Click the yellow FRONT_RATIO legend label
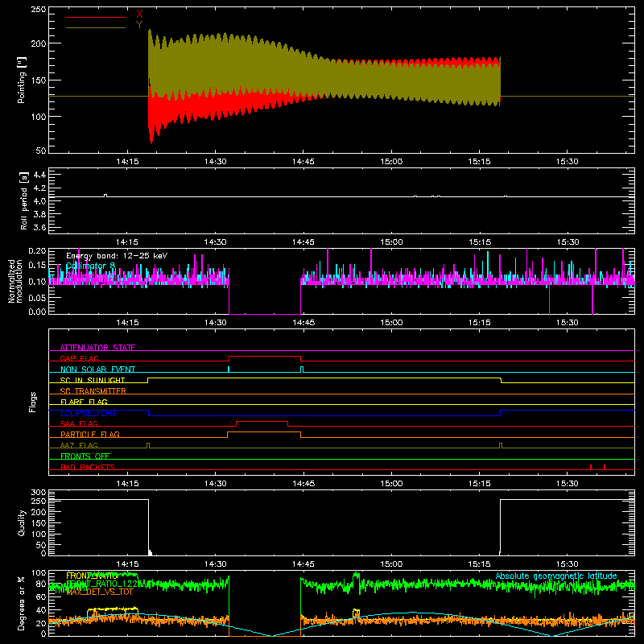The image size is (644, 644). click(92, 576)
